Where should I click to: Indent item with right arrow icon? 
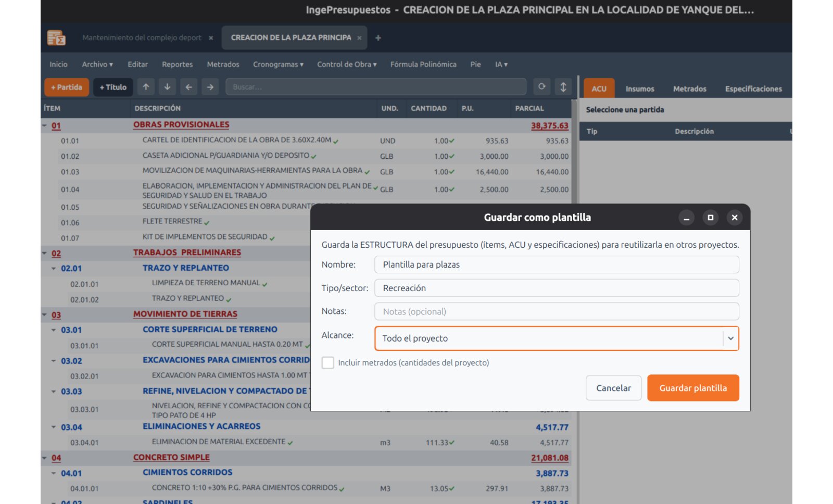210,87
